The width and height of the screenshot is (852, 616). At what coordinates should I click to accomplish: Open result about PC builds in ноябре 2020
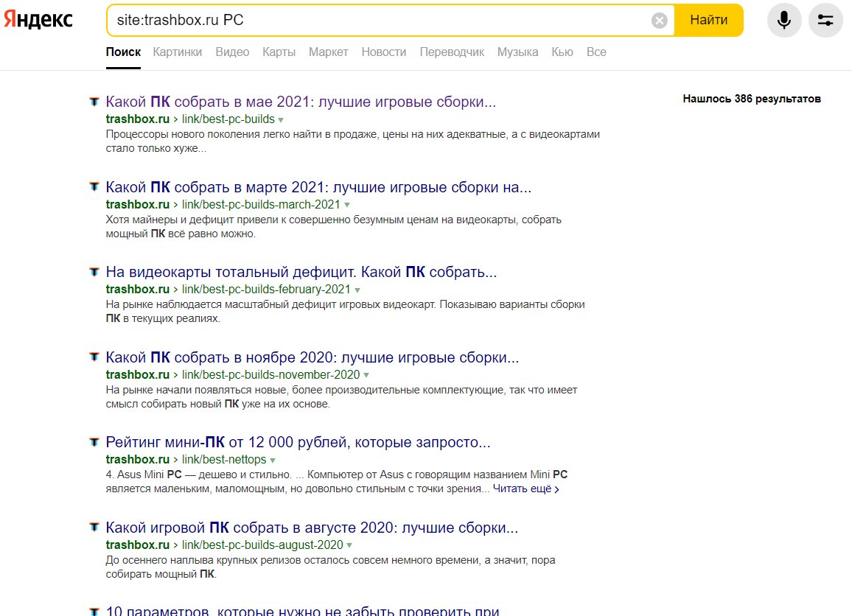click(x=312, y=357)
